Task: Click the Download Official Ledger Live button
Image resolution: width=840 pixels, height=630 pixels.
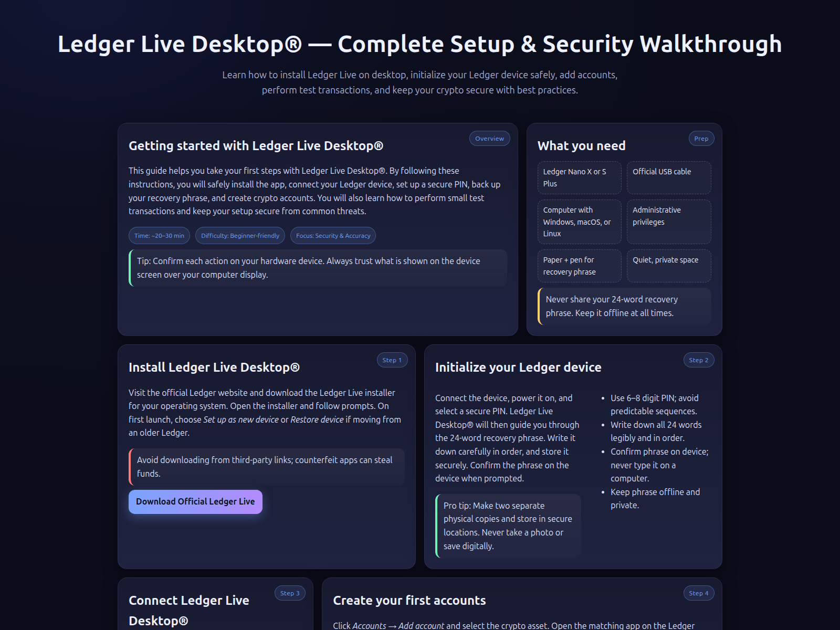Action: click(195, 502)
